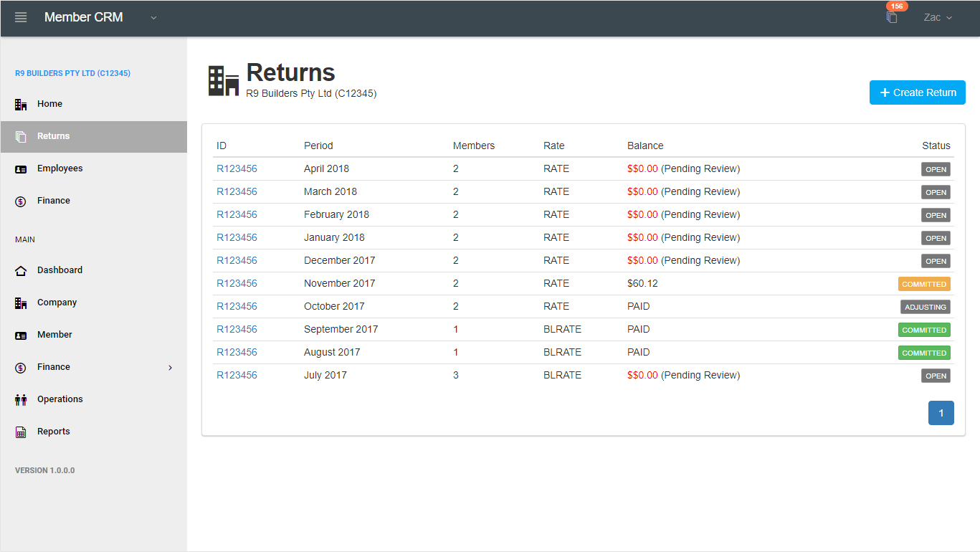Viewport: 980px width, 552px height.
Task: Click the ID column header
Action: click(x=222, y=146)
